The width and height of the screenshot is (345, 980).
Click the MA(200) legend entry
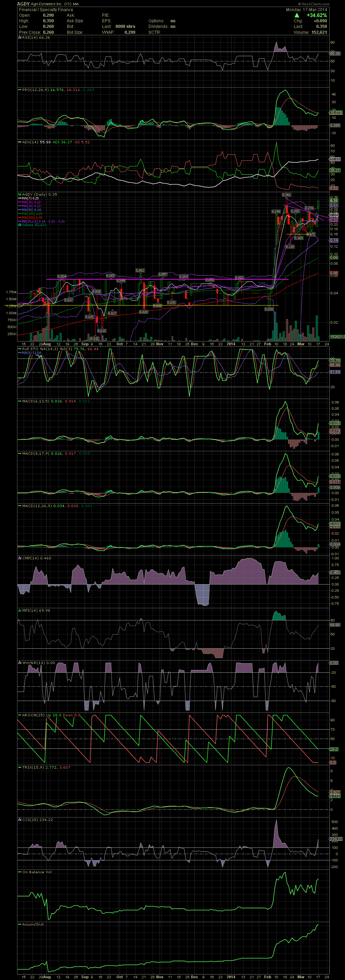pos(32,217)
